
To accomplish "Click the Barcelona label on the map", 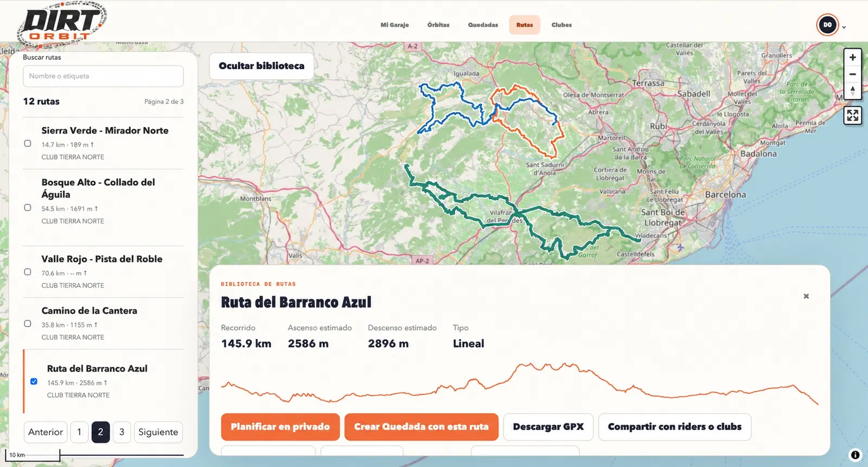I will click(x=725, y=195).
